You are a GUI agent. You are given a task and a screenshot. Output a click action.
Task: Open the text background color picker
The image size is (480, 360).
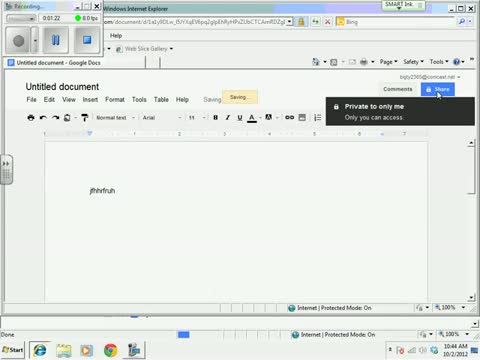[x=269, y=117]
